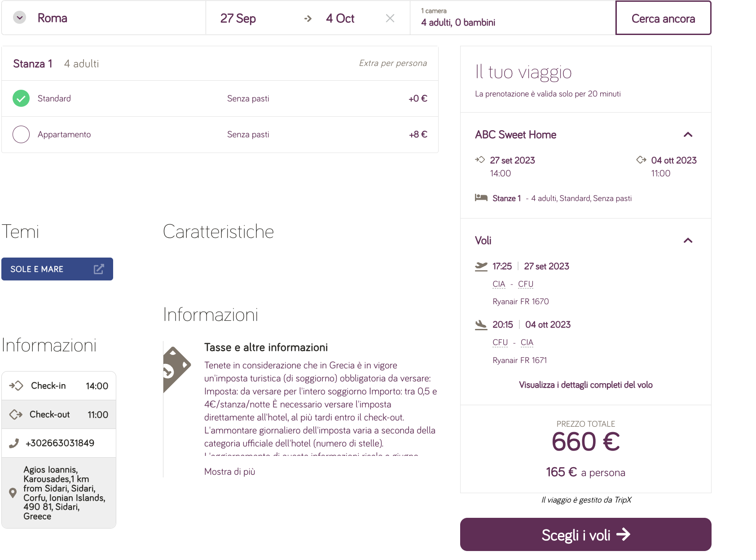The image size is (756, 560).
Task: Select the Standard room option
Action: 21,98
